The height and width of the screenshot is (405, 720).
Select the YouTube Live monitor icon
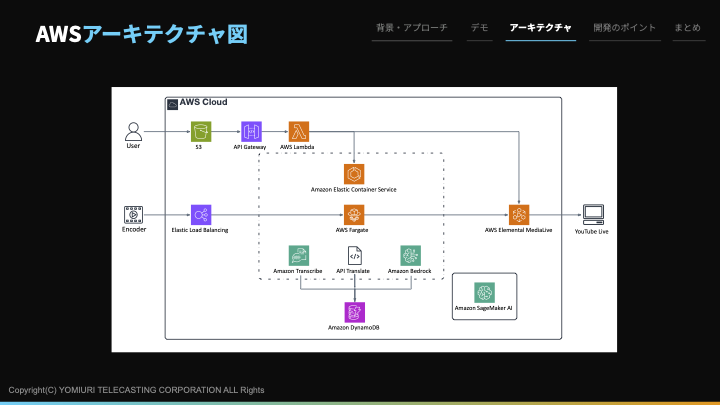click(593, 214)
